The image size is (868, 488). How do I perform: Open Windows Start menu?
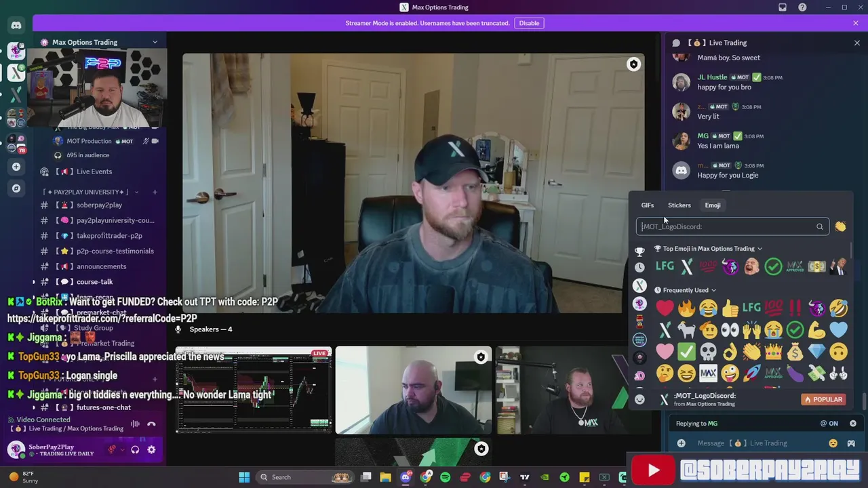click(244, 477)
